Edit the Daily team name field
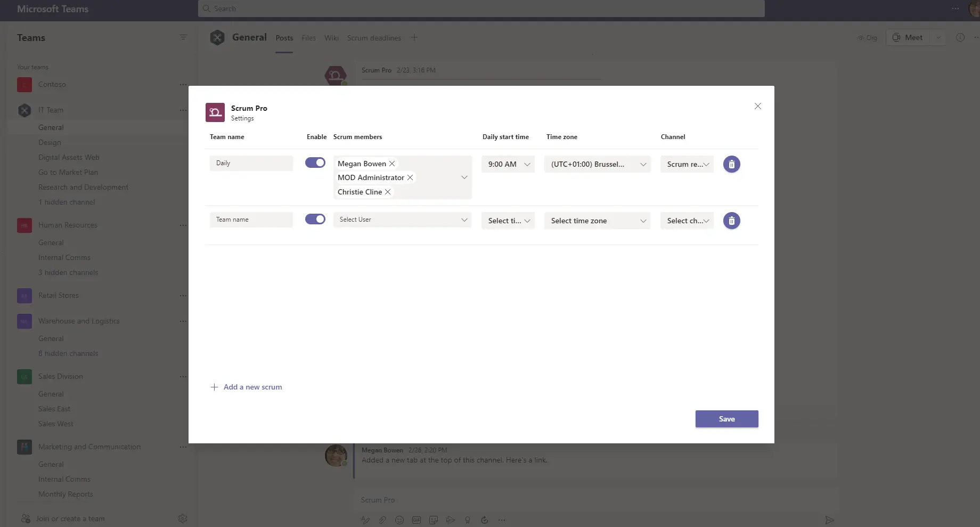 click(251, 163)
